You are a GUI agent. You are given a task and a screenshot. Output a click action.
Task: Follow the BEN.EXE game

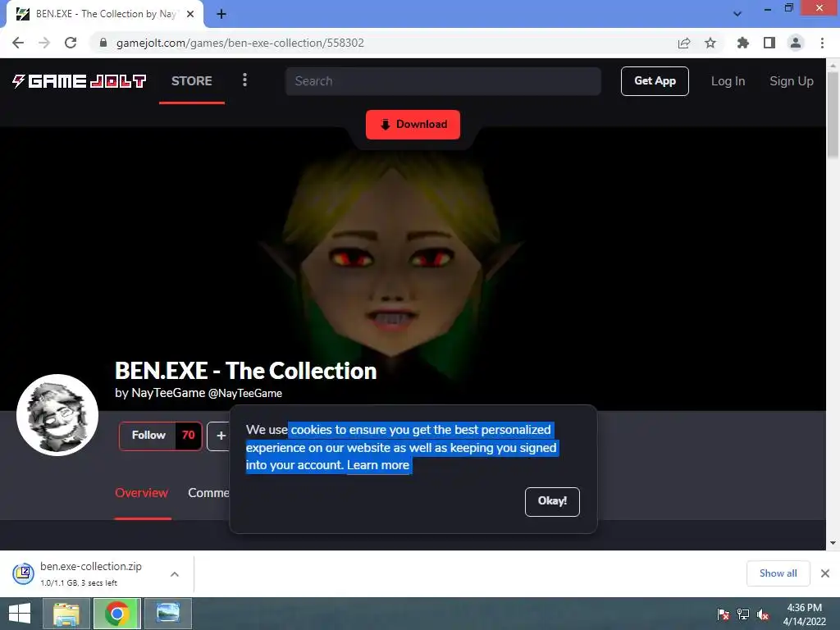point(148,436)
